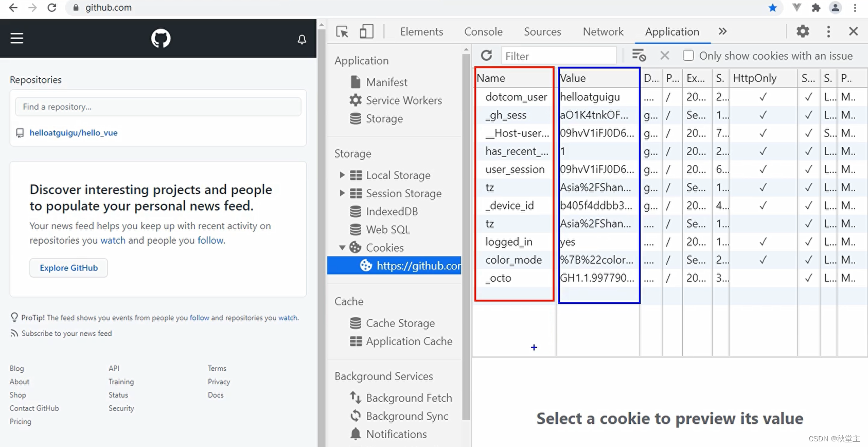
Task: Sort cookies by HttpOnly column header
Action: [x=763, y=78]
